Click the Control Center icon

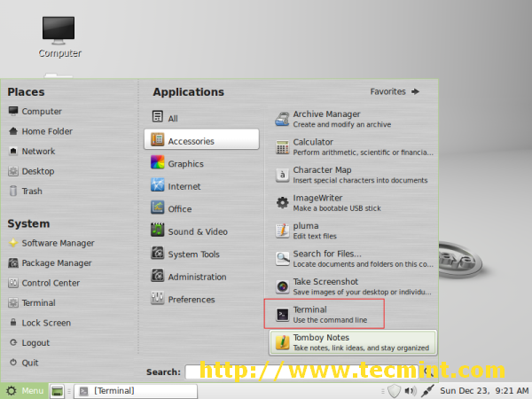[x=13, y=283]
